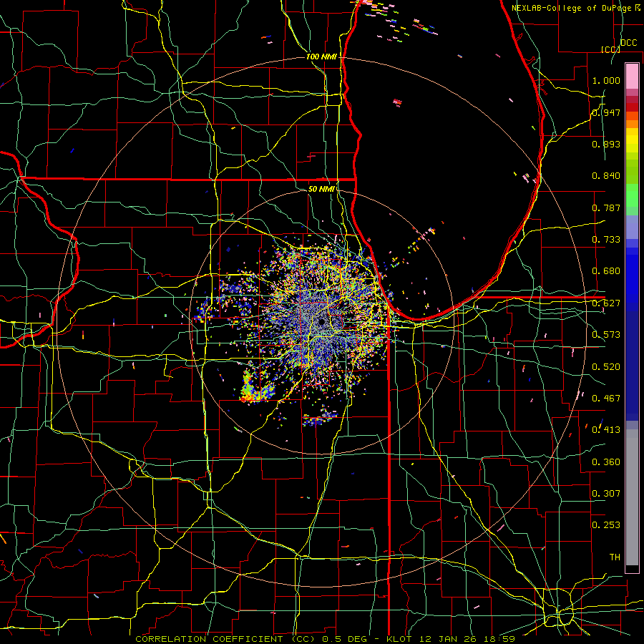Click the 100 NMI range ring label
The height and width of the screenshot is (644, 644).
321,57
